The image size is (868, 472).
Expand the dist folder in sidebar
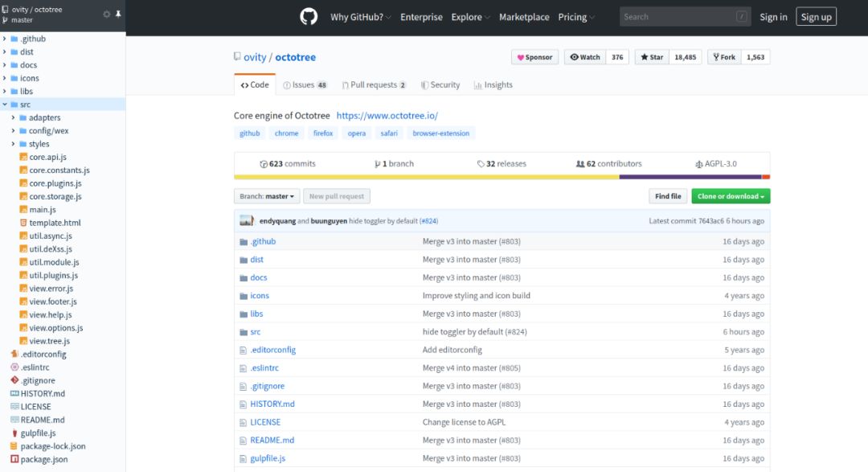pos(5,52)
